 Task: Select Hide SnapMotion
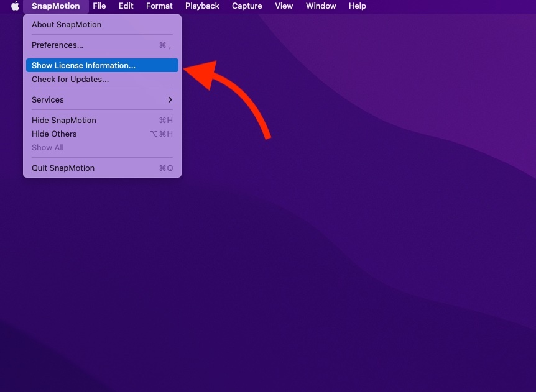(102, 120)
